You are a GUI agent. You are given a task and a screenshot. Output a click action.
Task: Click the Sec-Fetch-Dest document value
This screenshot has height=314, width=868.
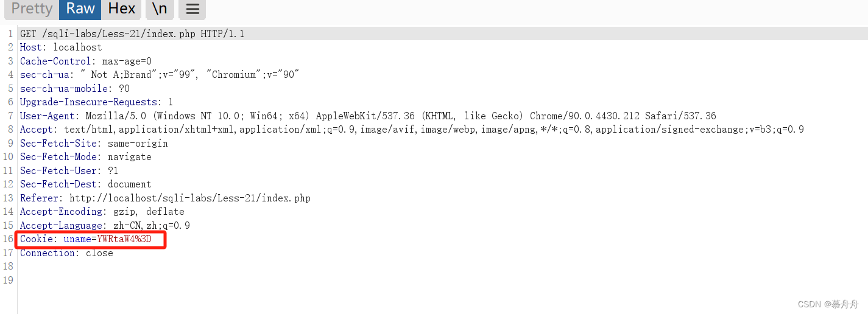(130, 184)
